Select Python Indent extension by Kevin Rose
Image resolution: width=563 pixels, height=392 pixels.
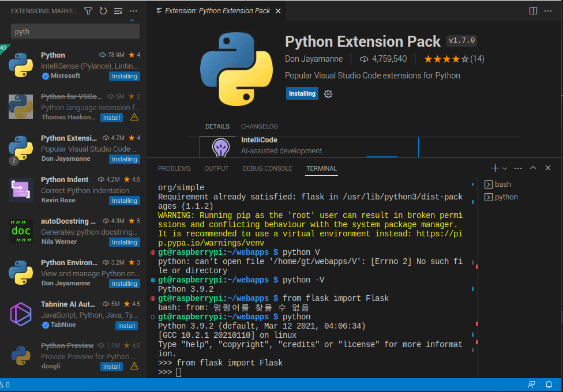tap(73, 190)
